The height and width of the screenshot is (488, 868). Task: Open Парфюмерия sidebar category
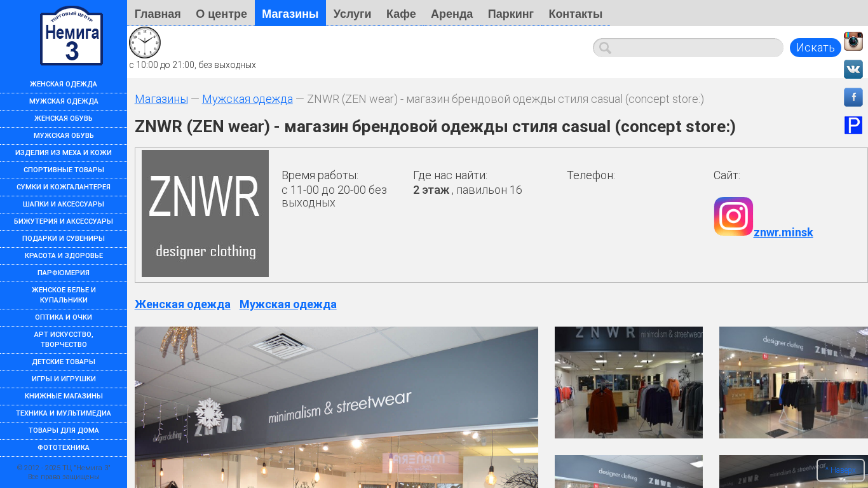coord(64,273)
